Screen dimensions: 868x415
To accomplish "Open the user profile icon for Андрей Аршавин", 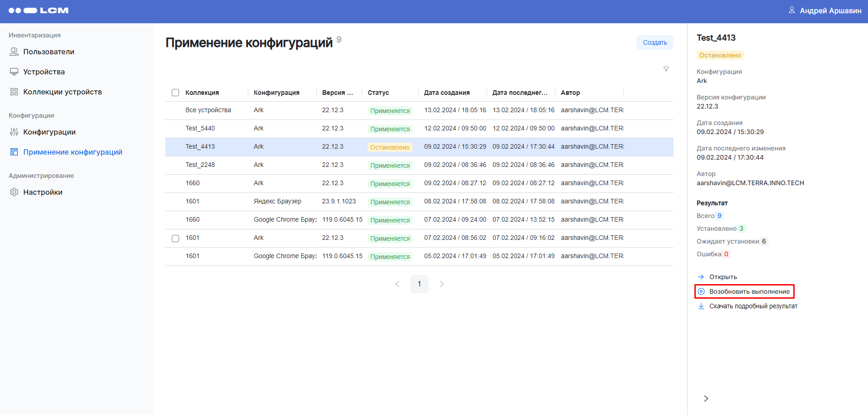I will click(x=792, y=10).
